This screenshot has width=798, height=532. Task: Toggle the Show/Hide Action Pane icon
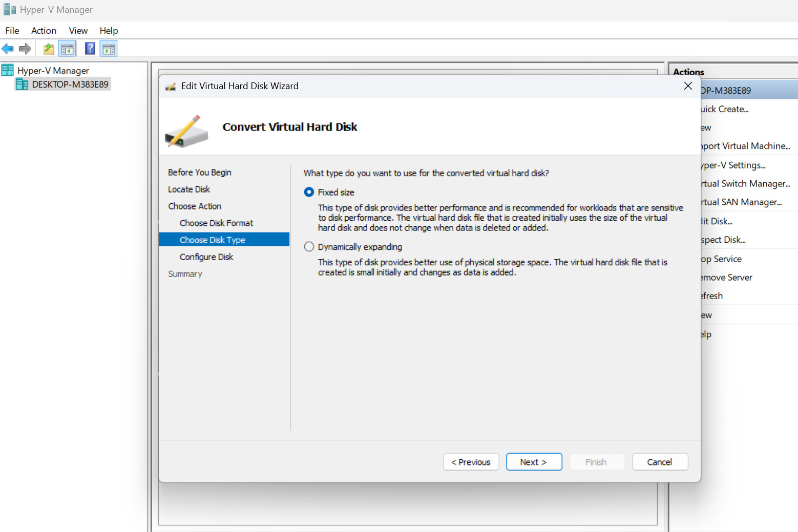109,49
